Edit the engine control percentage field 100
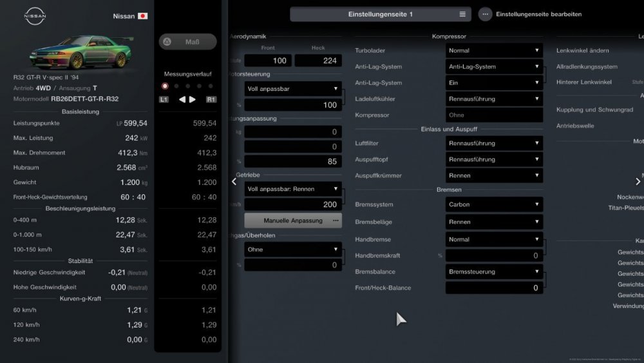This screenshot has width=644, height=363. click(x=293, y=105)
